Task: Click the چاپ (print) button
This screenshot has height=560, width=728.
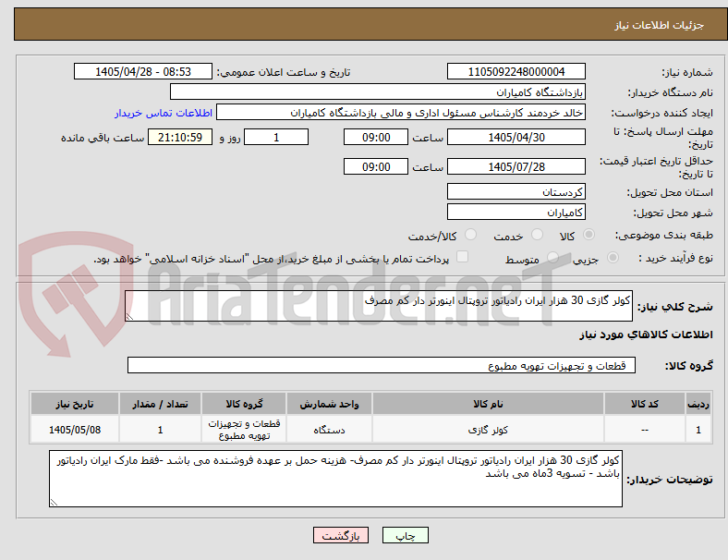Action: (405, 535)
